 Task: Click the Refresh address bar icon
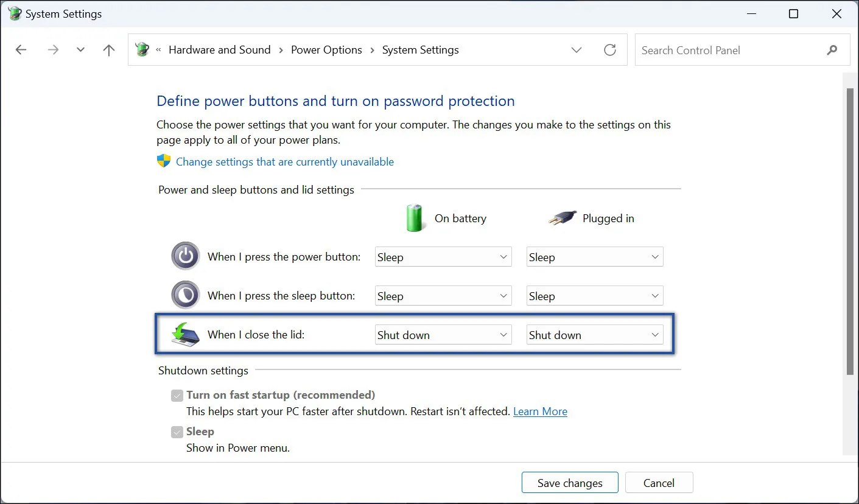tap(609, 50)
